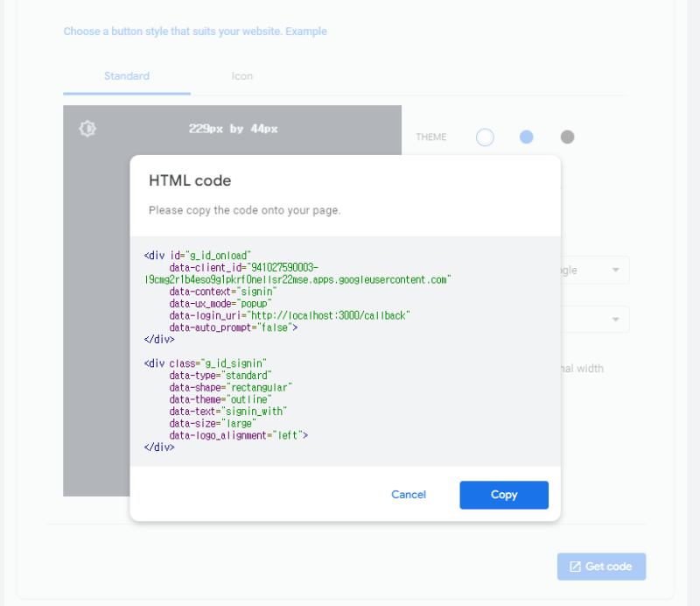Click the Get code button icon

(x=575, y=567)
